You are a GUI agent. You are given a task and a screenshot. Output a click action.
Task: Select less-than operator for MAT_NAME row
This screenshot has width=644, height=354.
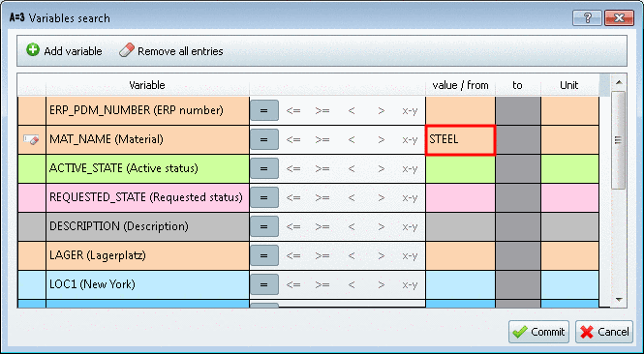(x=352, y=139)
